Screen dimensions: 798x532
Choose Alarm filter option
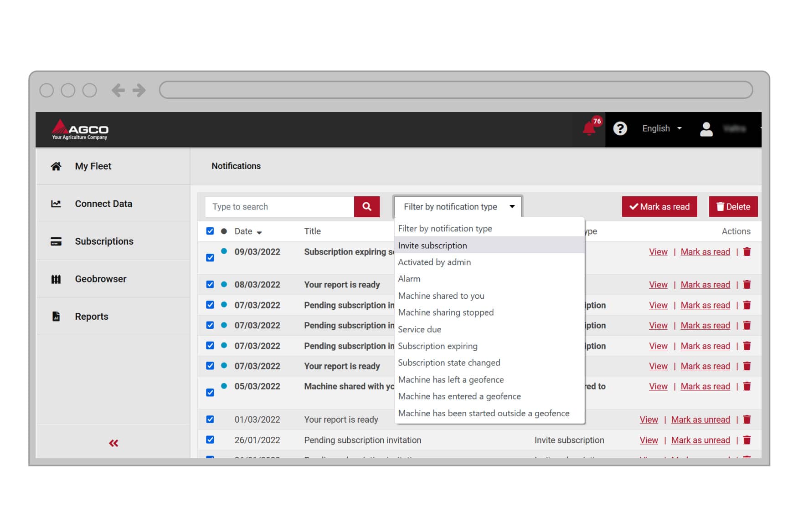(489, 279)
